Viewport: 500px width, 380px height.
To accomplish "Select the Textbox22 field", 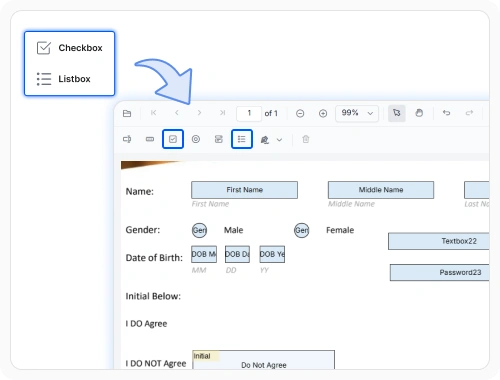I will click(439, 241).
